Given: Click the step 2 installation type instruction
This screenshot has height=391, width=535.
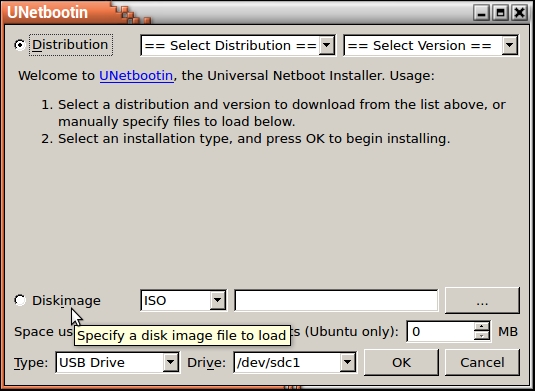Looking at the screenshot, I should point(254,139).
